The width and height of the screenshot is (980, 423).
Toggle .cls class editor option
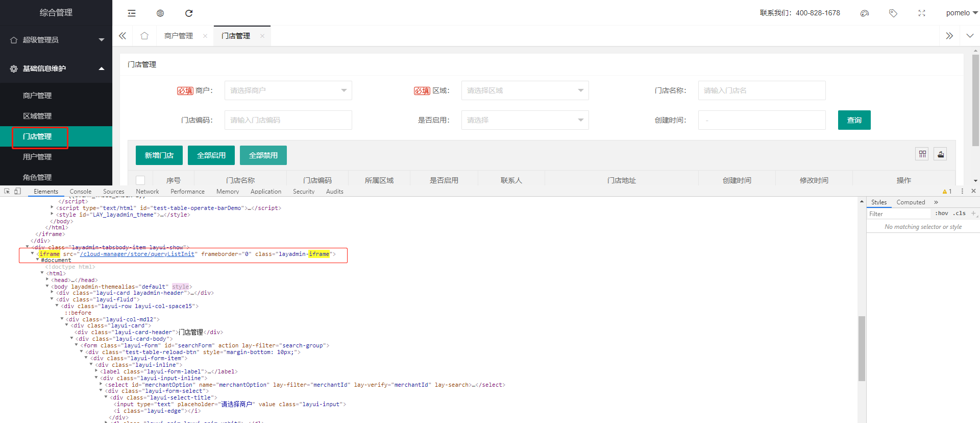click(959, 214)
